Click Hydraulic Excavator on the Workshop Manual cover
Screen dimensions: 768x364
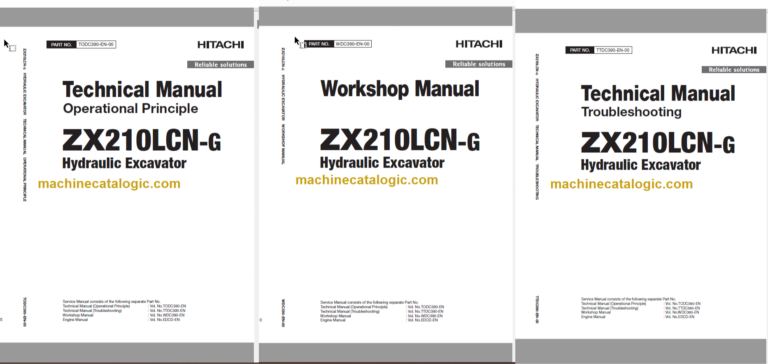(382, 162)
